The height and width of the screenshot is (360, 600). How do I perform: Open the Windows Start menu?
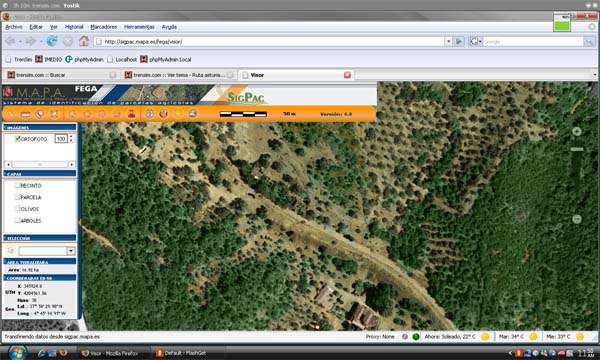17,352
